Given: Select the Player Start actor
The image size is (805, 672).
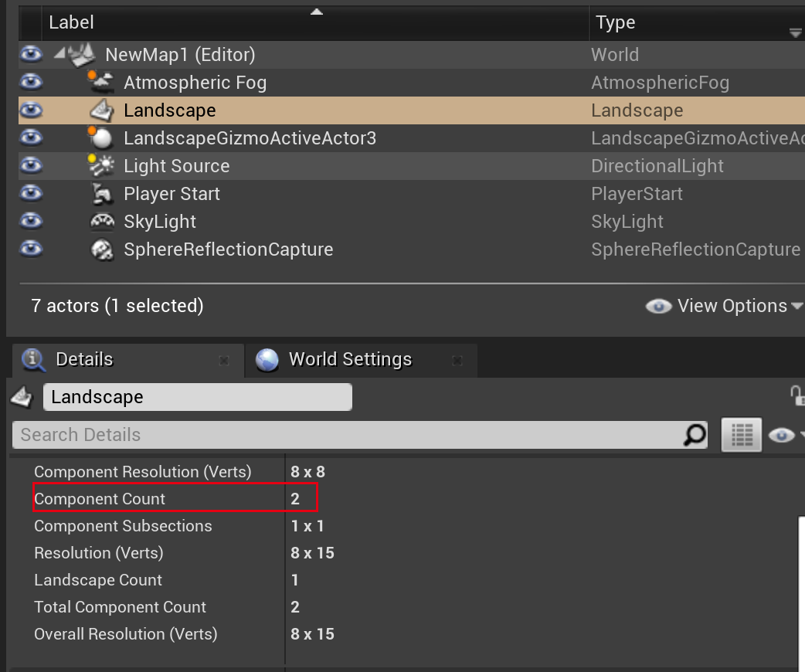Looking at the screenshot, I should [x=412, y=194].
